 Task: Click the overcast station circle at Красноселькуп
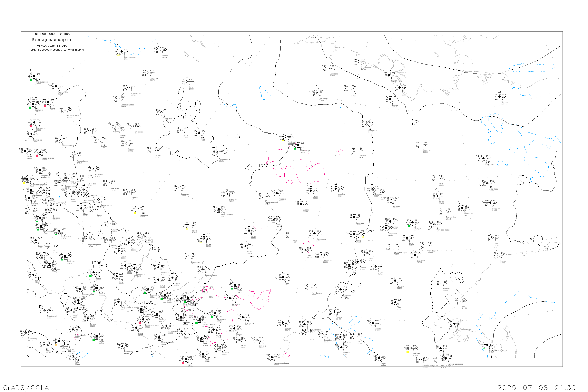pos(122,52)
